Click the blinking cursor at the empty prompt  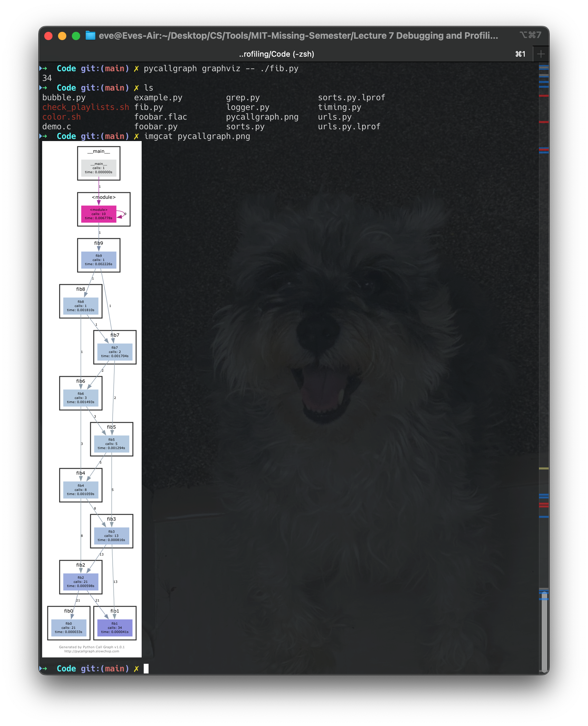point(146,668)
